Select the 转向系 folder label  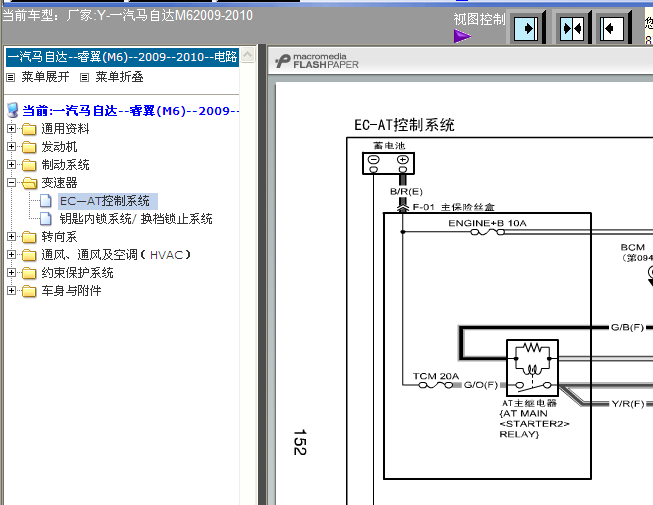(59, 237)
